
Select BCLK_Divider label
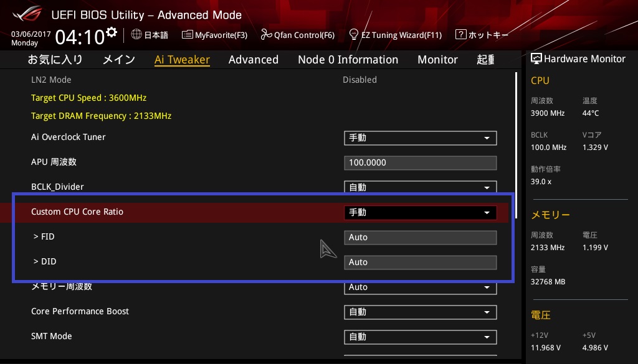pyautogui.click(x=57, y=187)
